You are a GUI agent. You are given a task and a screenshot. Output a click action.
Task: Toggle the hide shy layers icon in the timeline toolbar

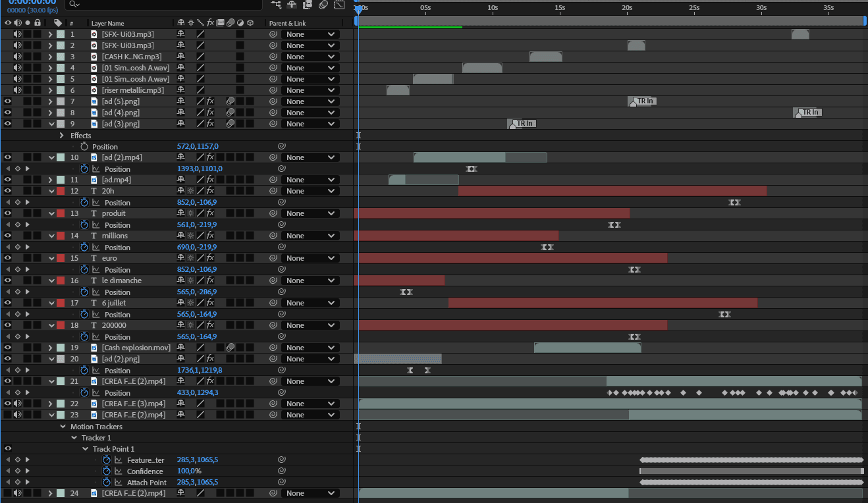pyautogui.click(x=292, y=5)
